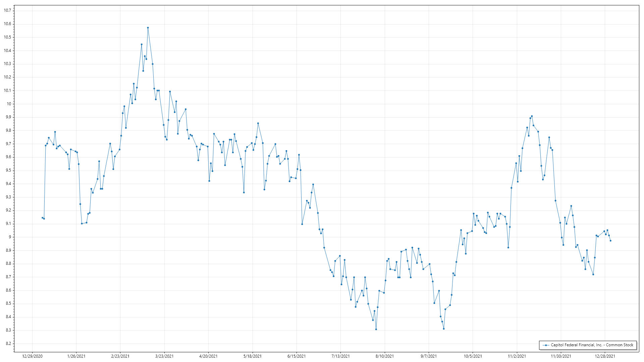Click the Capitol Federal Financial legend label
This screenshot has width=644, height=362.
point(592,345)
